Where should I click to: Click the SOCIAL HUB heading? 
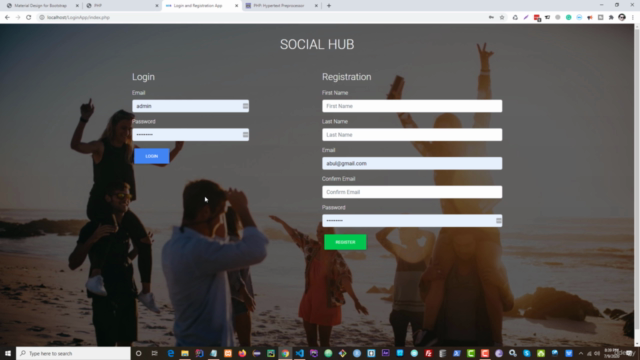(x=317, y=44)
